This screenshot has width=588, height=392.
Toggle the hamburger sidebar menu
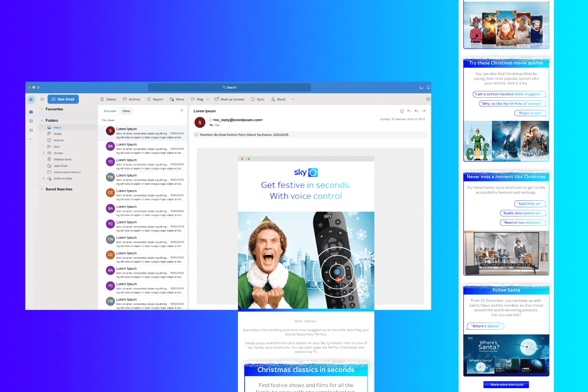[42, 99]
